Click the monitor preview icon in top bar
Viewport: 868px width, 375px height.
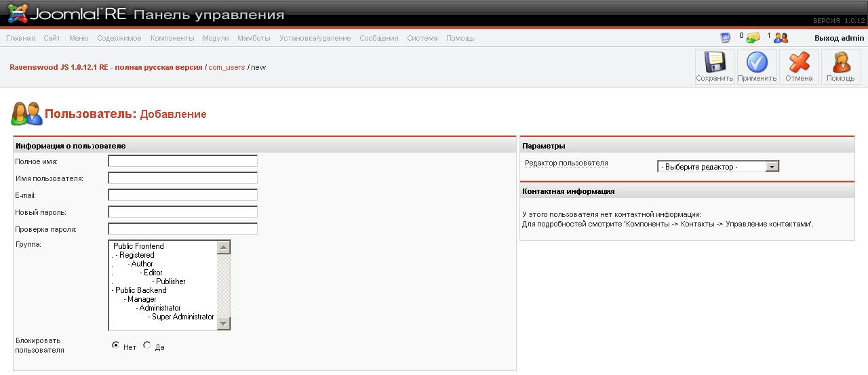(x=726, y=37)
